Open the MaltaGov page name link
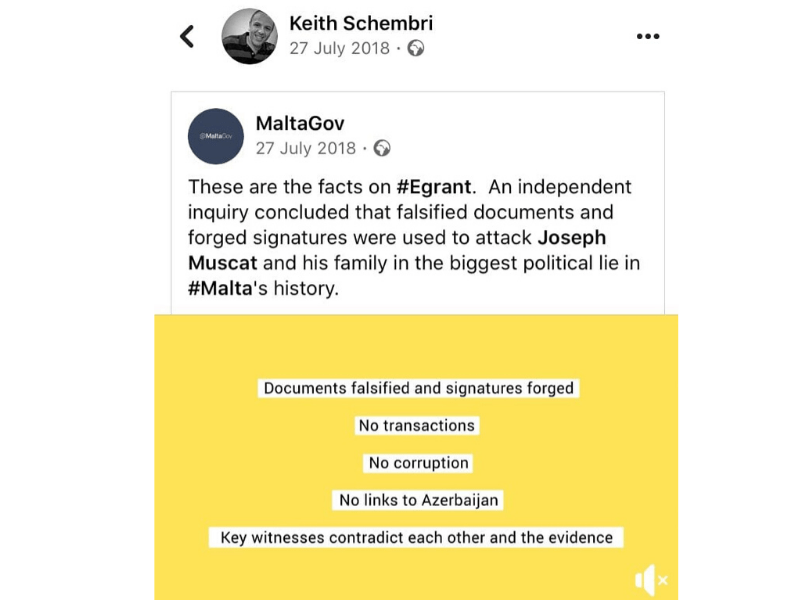The width and height of the screenshot is (800, 600). (300, 124)
